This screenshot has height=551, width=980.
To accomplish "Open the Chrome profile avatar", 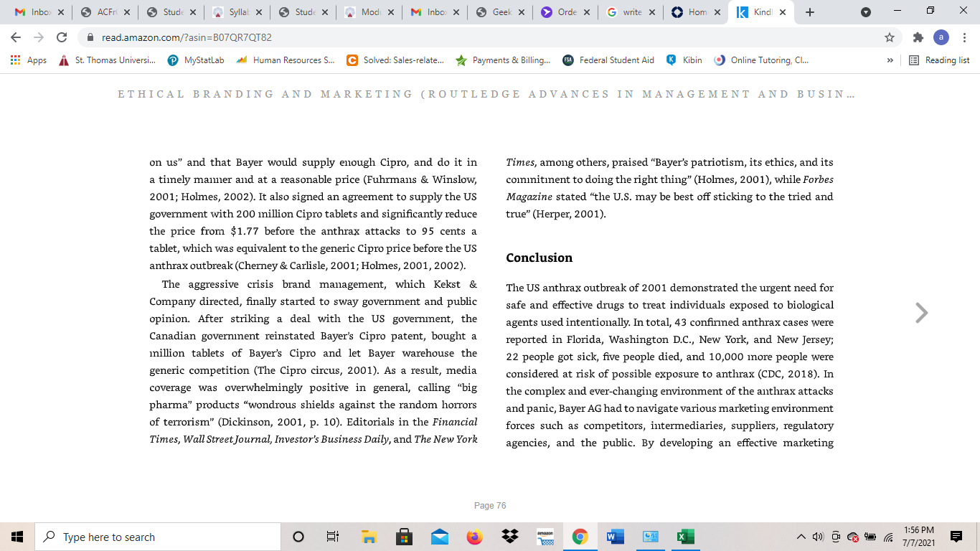I will point(941,37).
